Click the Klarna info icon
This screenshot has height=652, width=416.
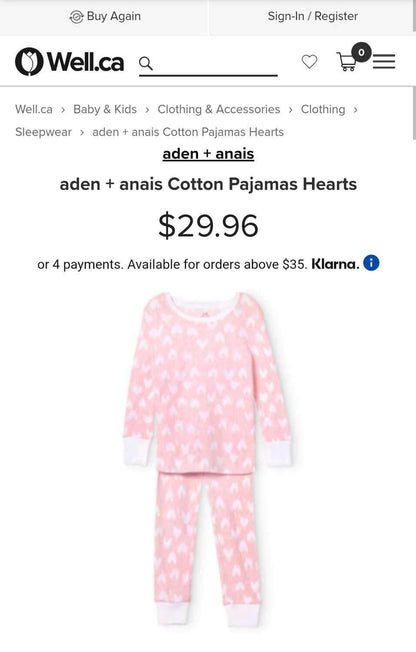point(371,263)
